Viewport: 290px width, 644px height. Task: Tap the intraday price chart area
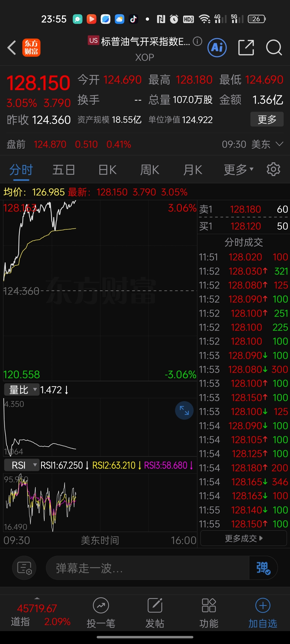(x=100, y=290)
